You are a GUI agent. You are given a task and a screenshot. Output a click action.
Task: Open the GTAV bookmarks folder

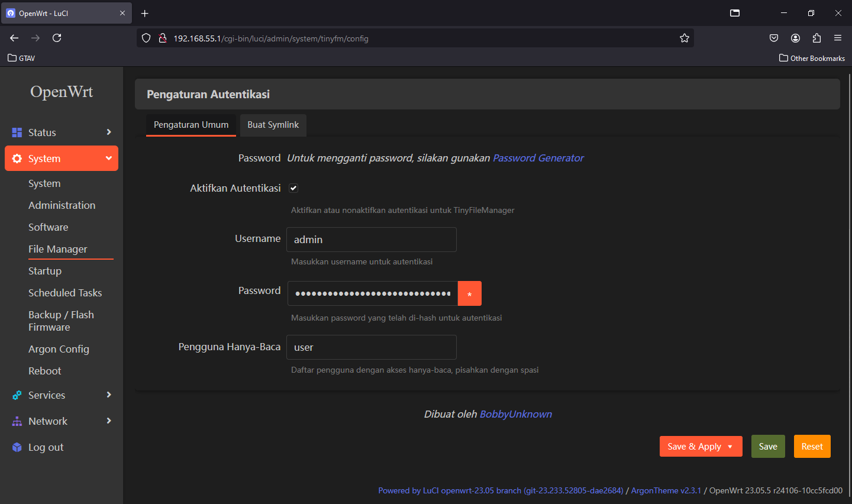tap(21, 58)
